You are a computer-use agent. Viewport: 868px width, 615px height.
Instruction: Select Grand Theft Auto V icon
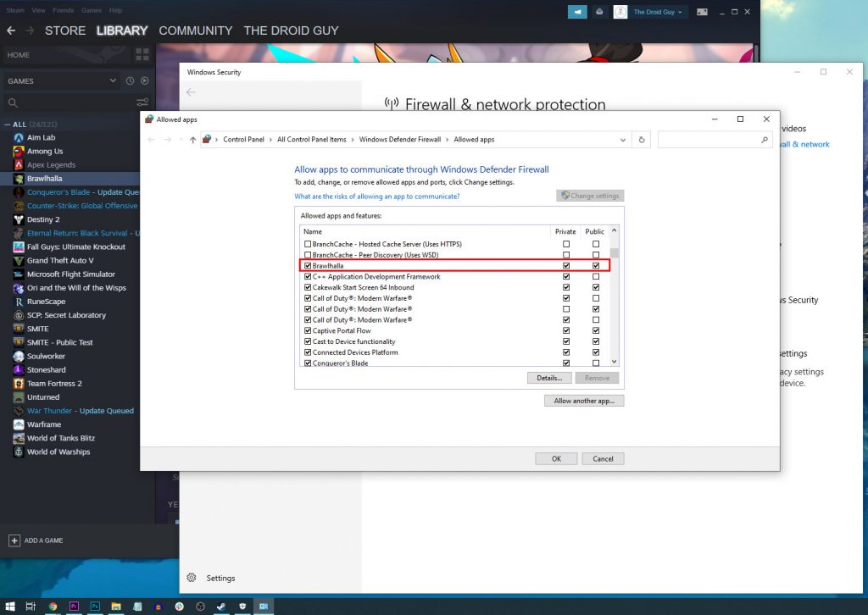(19, 261)
